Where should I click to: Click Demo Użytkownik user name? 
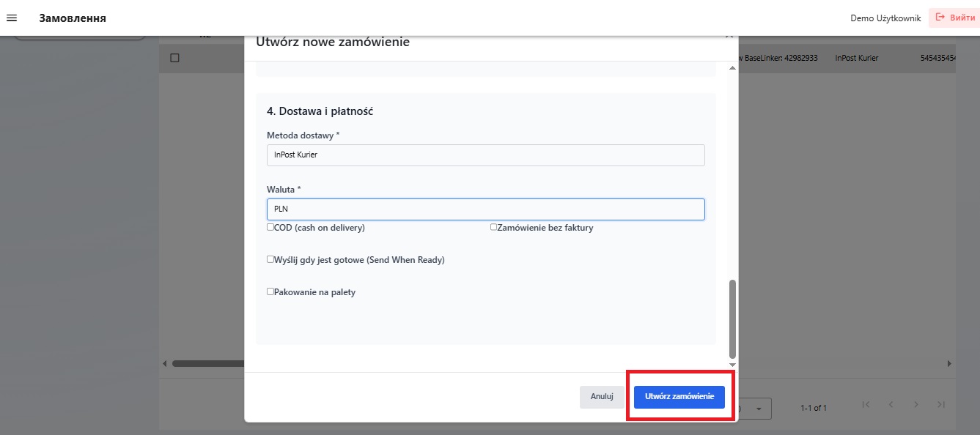pyautogui.click(x=885, y=18)
